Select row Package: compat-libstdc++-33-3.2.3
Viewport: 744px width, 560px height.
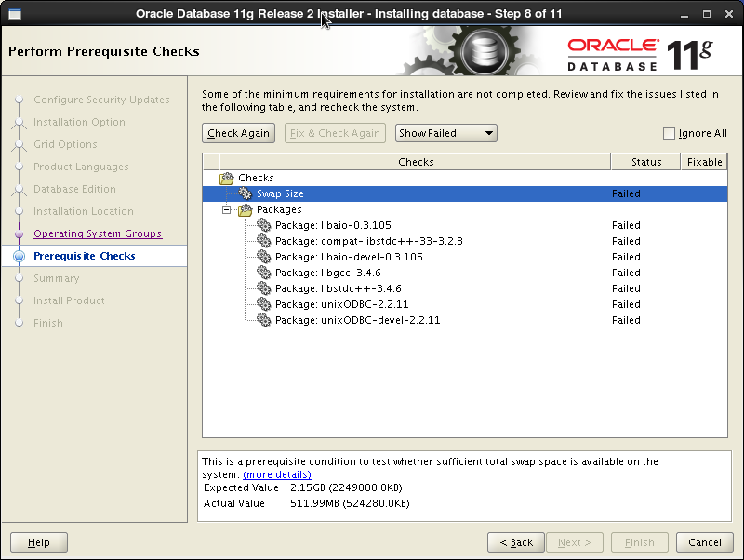click(x=465, y=241)
